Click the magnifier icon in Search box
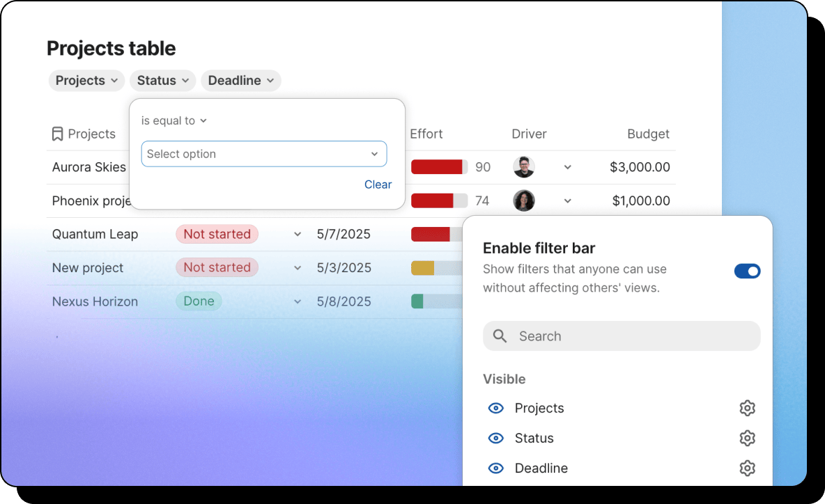The width and height of the screenshot is (825, 504). point(500,336)
